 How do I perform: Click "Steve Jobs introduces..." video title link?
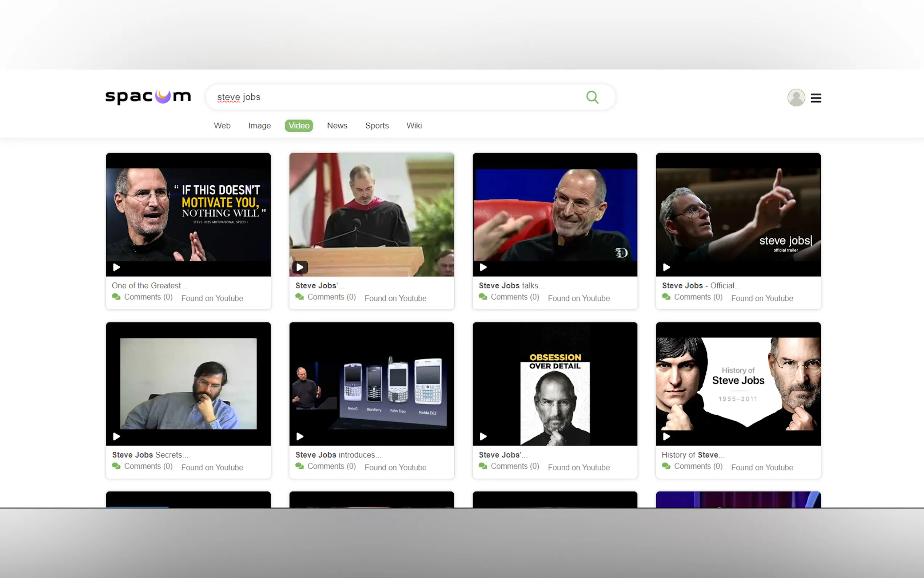(338, 455)
